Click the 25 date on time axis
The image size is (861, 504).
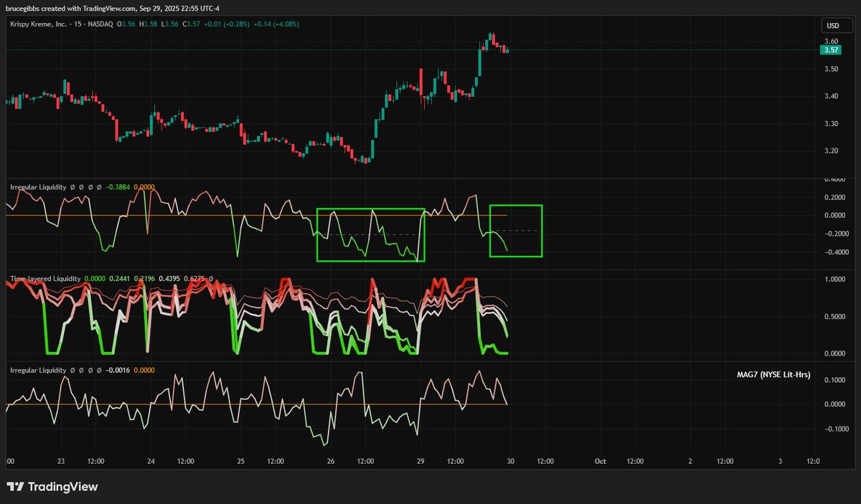pos(240,462)
